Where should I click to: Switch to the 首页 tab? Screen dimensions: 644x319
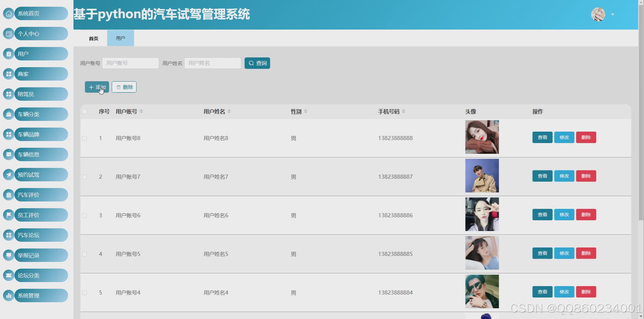tap(94, 39)
